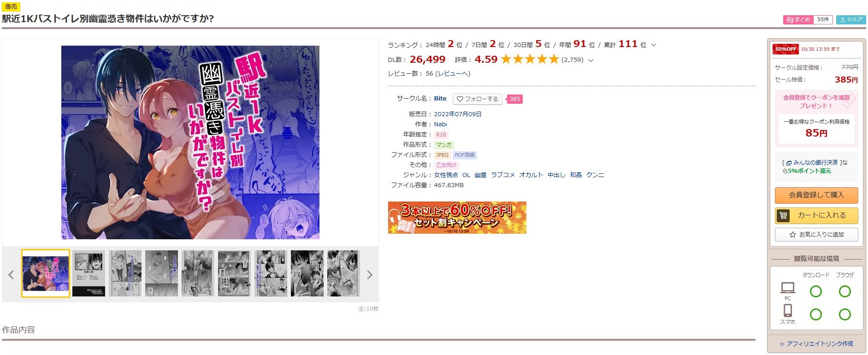Go to next thumbnails with right arrow
Viewport: 868px width, 355px height.
click(369, 275)
